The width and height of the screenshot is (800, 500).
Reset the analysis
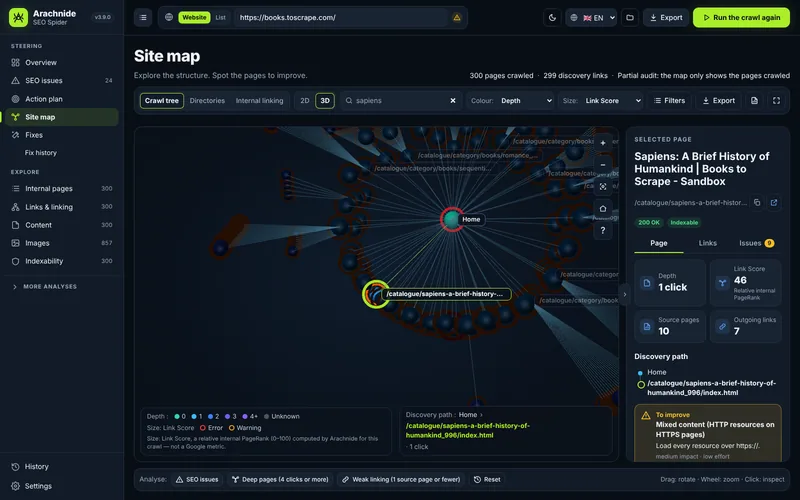(x=487, y=480)
